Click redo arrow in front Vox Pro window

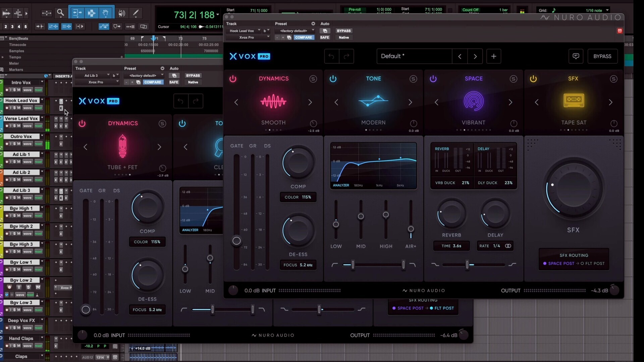(346, 56)
